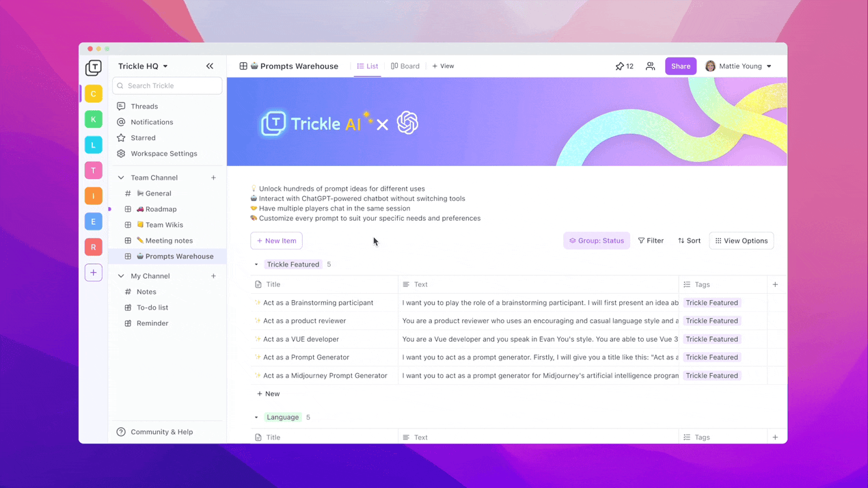The image size is (868, 488).
Task: Open the View Options menu
Action: 742,241
